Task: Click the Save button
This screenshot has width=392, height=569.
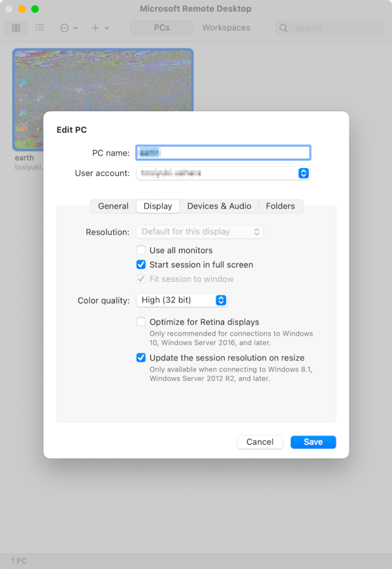Action: [313, 442]
